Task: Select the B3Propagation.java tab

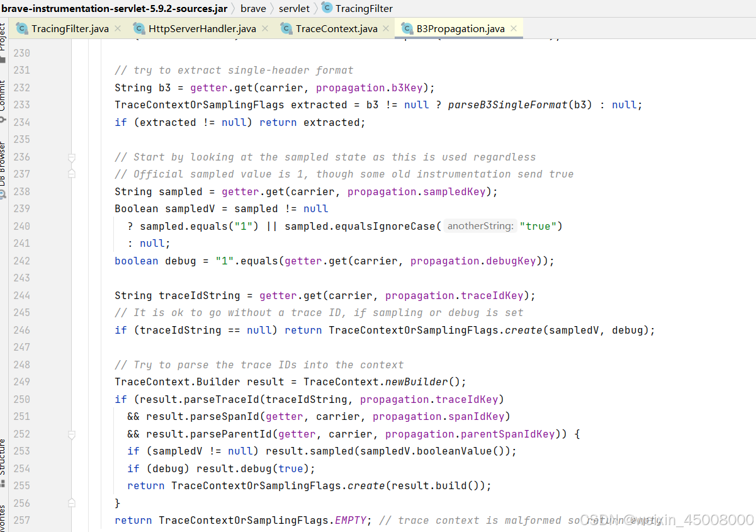Action: (x=460, y=28)
